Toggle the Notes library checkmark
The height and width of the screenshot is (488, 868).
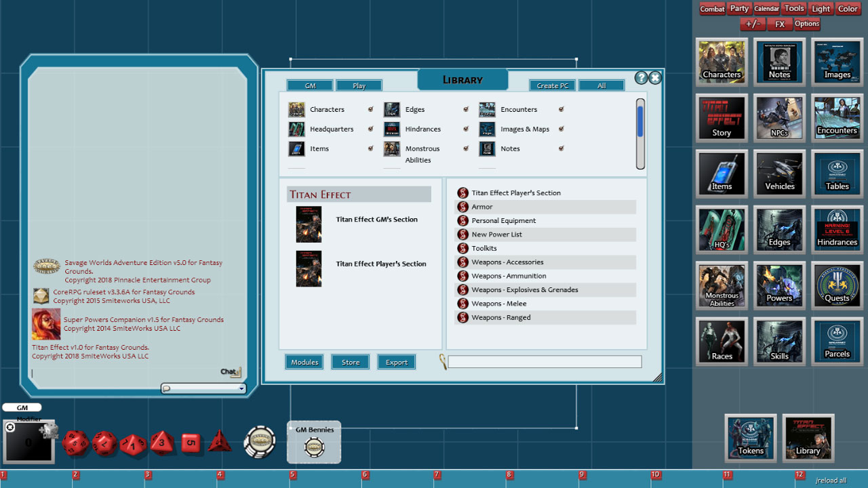[x=561, y=148]
